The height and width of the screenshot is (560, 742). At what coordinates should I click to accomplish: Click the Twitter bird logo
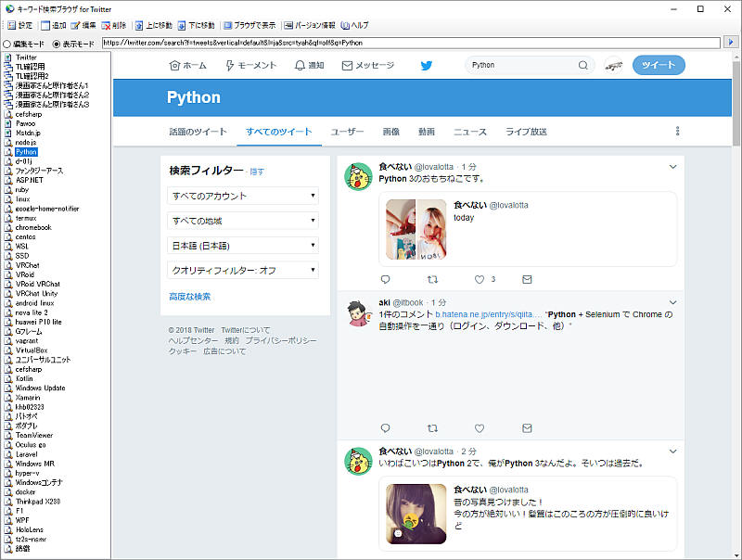click(427, 66)
